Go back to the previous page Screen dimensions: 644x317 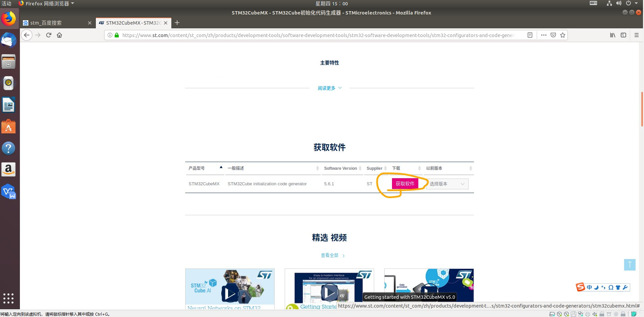(27, 35)
